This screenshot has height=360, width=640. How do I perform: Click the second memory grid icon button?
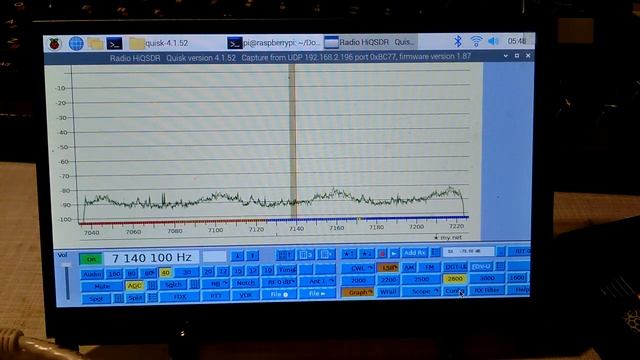pos(306,255)
